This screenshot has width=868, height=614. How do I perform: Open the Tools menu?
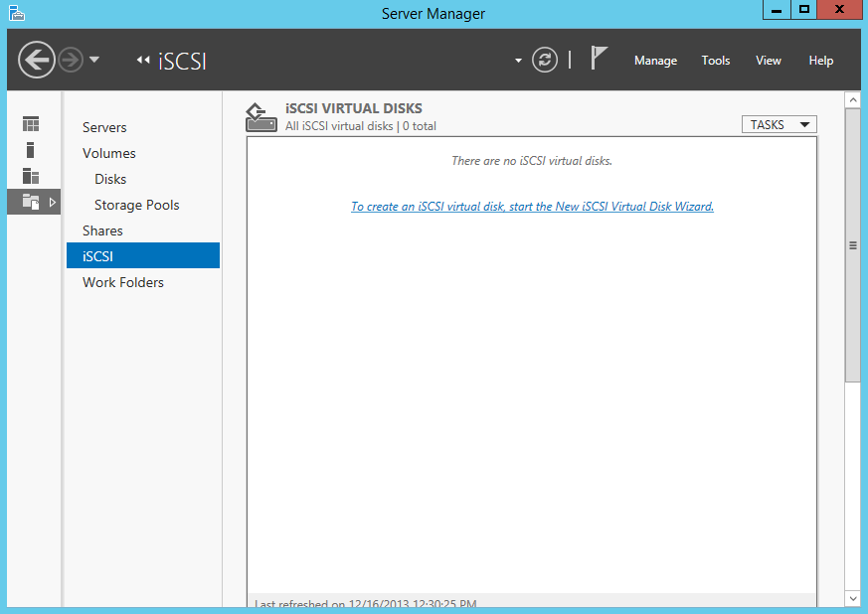715,61
